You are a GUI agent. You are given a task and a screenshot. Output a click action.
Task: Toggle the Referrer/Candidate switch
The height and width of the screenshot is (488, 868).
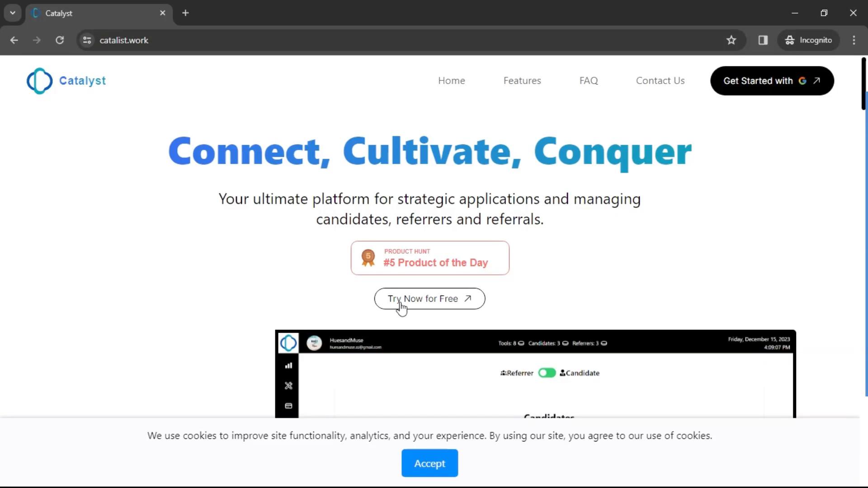point(547,372)
